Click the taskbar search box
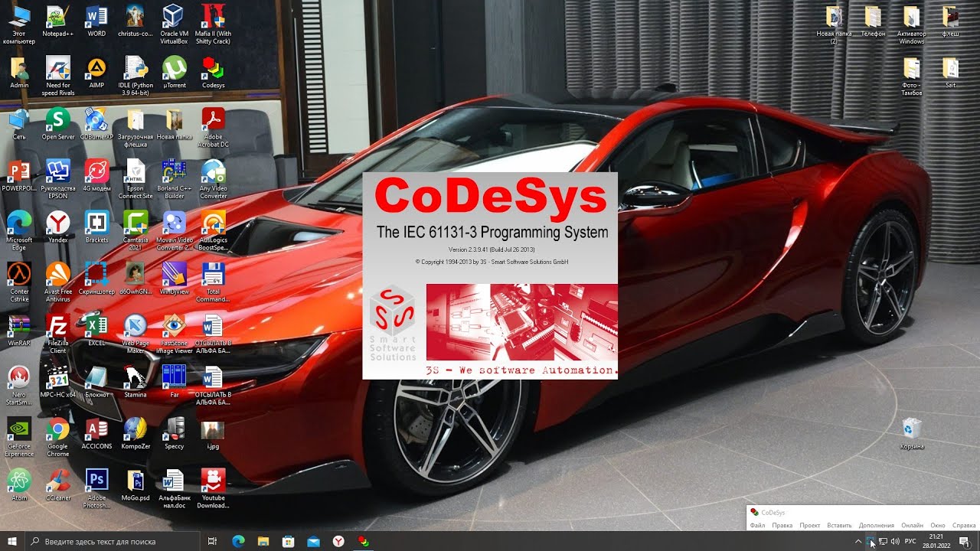 coord(113,541)
